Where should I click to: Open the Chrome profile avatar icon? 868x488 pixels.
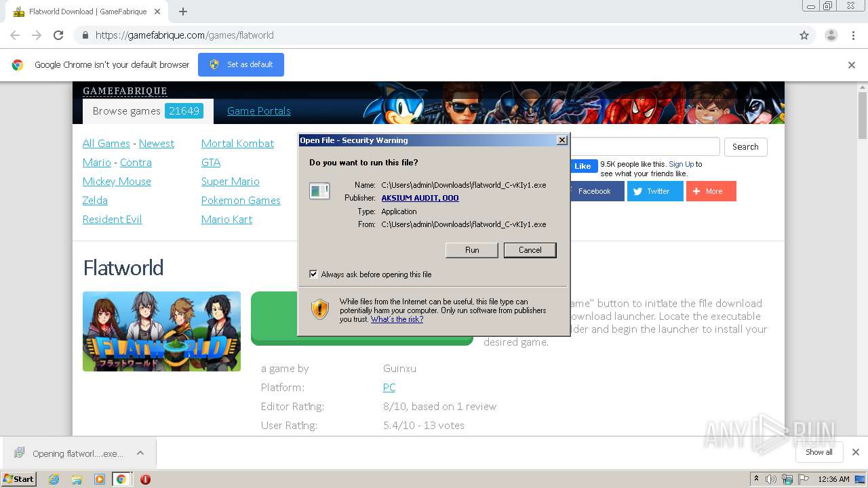click(831, 35)
